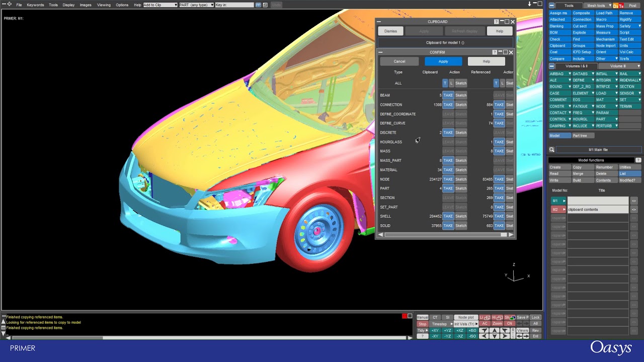Go to next view under Views button
The image size is (644, 362).
pos(526,336)
